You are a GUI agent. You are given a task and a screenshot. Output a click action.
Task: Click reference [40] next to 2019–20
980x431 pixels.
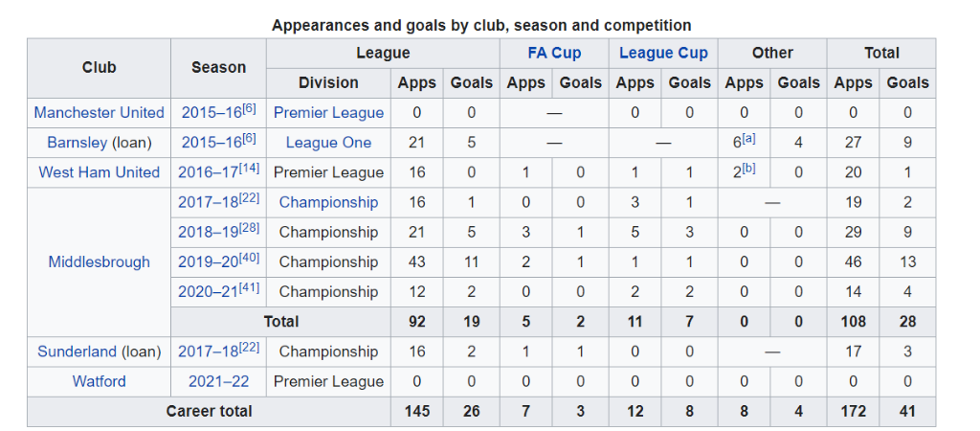[x=249, y=259]
